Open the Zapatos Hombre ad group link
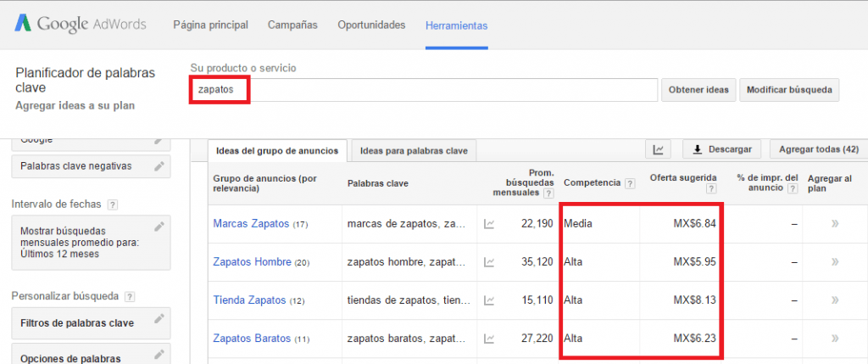The image size is (868, 364). point(253,262)
